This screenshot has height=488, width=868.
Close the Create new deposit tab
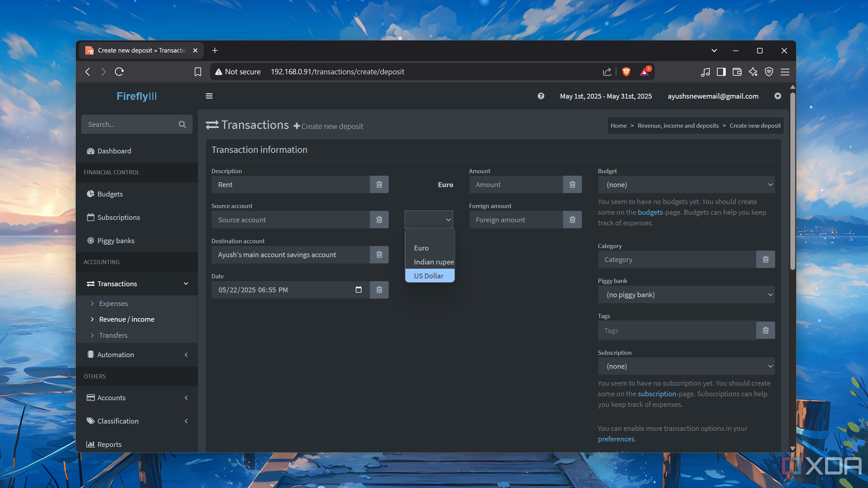pyautogui.click(x=195, y=51)
